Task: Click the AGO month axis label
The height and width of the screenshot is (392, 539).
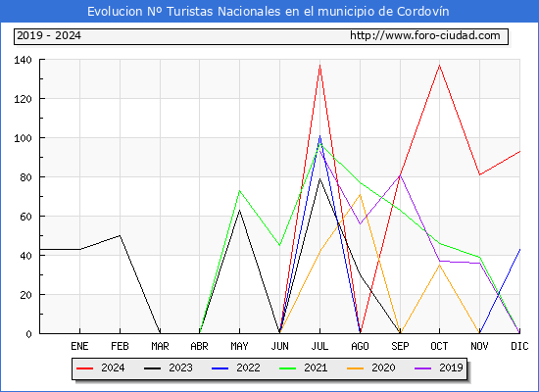Action: point(360,346)
